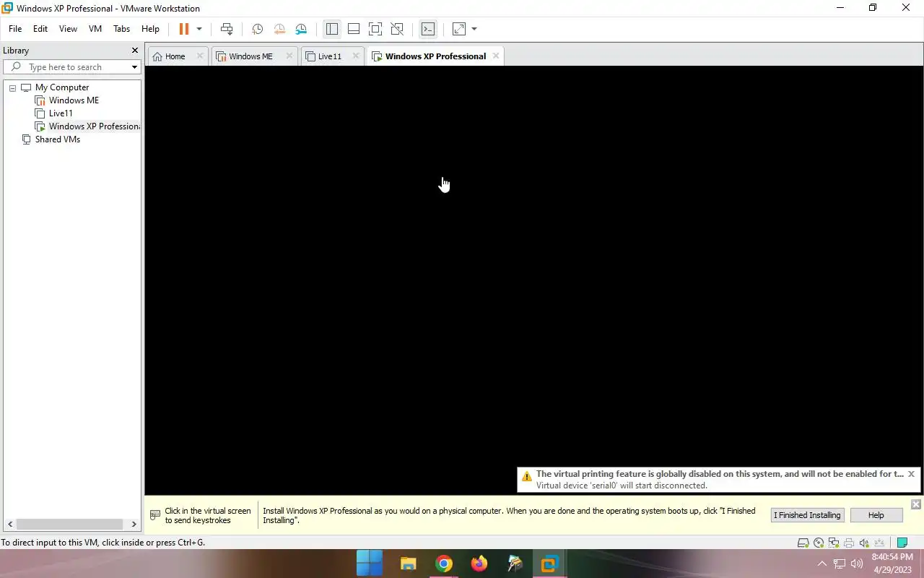The height and width of the screenshot is (578, 924).
Task: Click the warning triangle icon
Action: [527, 476]
